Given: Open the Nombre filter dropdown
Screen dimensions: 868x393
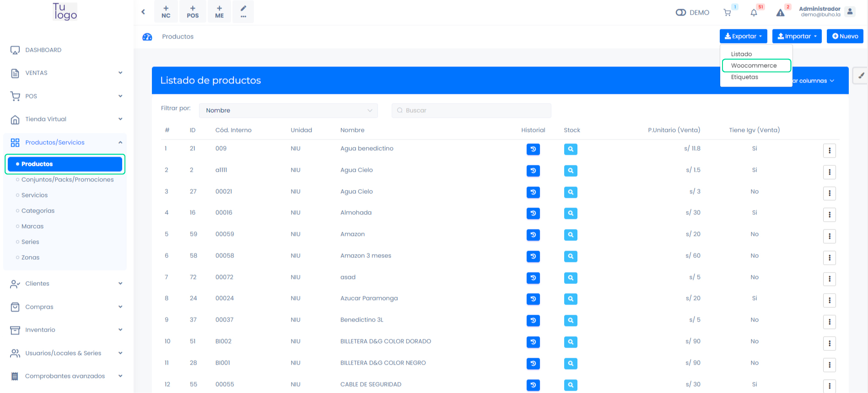Looking at the screenshot, I should click(x=288, y=110).
